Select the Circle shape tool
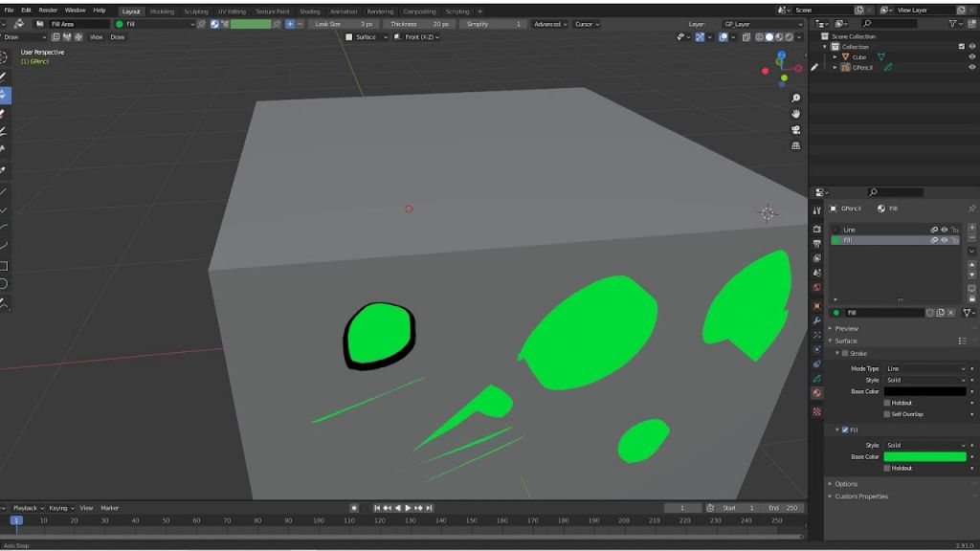Screen dimensions: 980x551 (4, 284)
